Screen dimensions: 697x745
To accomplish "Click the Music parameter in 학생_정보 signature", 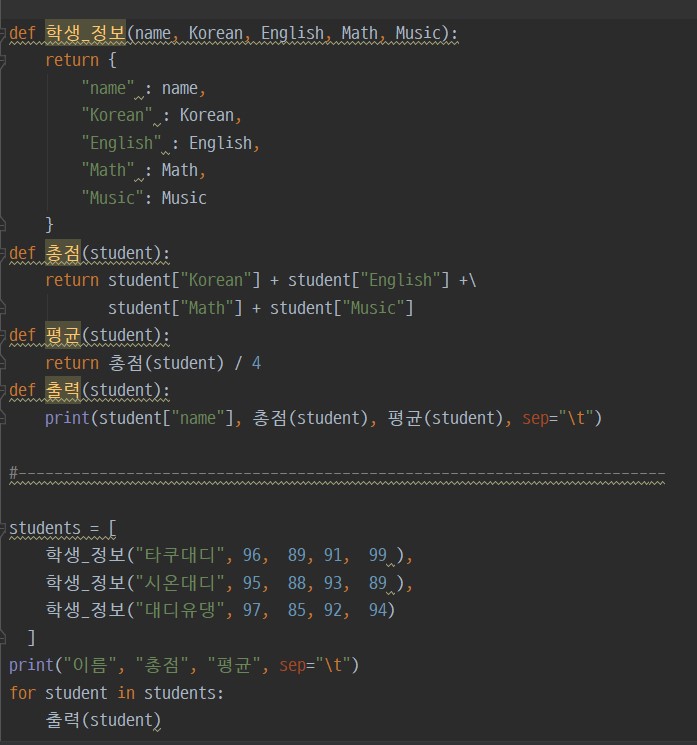I will coord(418,33).
